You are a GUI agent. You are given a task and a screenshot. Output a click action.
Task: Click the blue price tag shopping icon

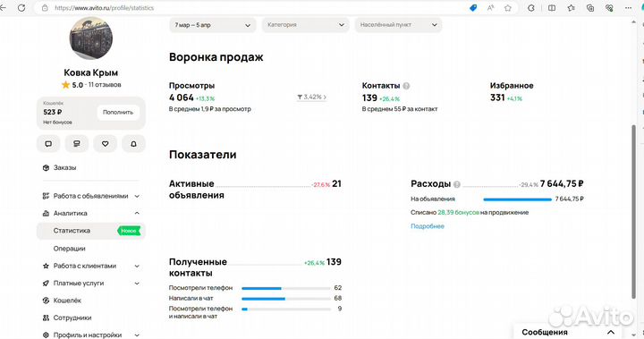(473, 8)
